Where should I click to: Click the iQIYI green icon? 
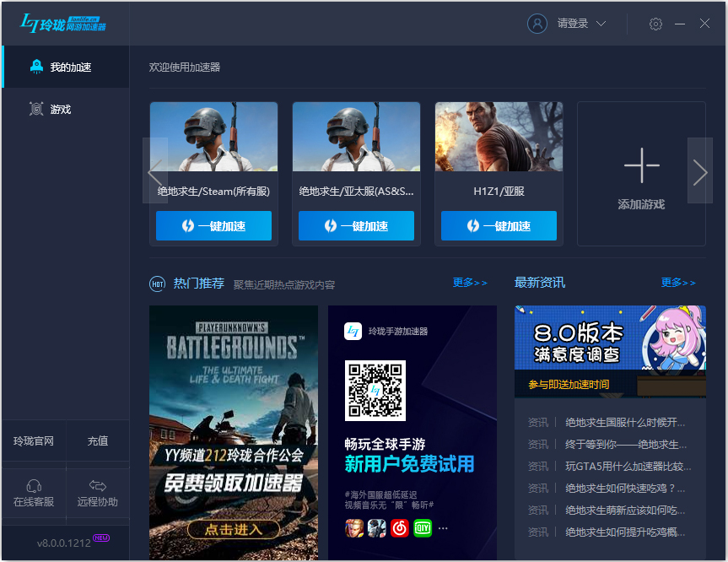(x=423, y=528)
